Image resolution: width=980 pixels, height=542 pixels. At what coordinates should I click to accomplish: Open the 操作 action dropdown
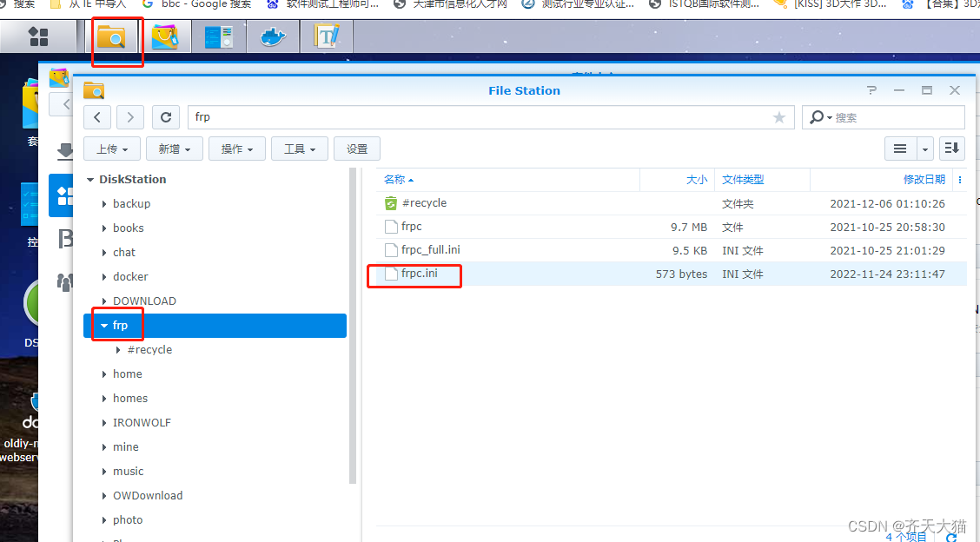coord(237,149)
